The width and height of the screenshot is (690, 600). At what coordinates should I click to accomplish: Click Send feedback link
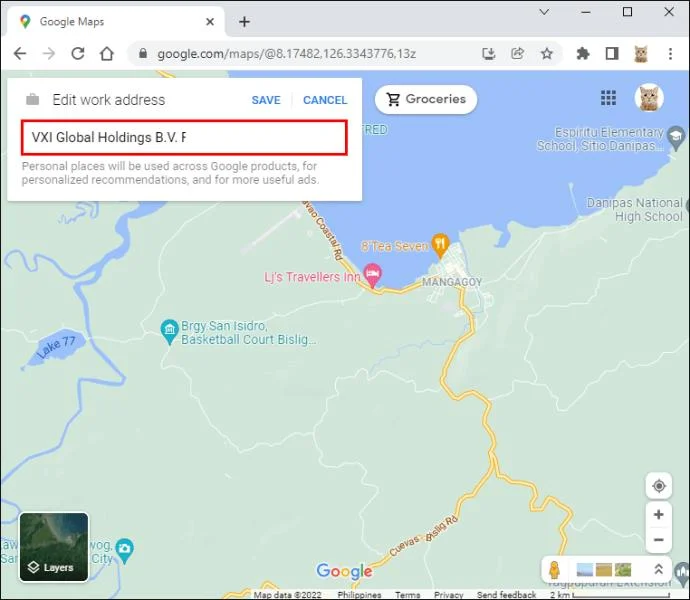point(506,595)
